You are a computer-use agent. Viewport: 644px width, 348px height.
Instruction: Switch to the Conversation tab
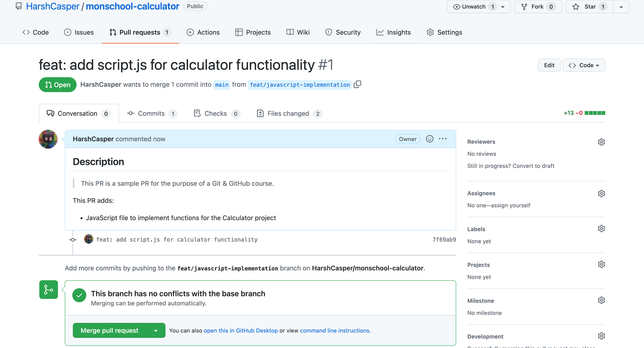(x=79, y=113)
